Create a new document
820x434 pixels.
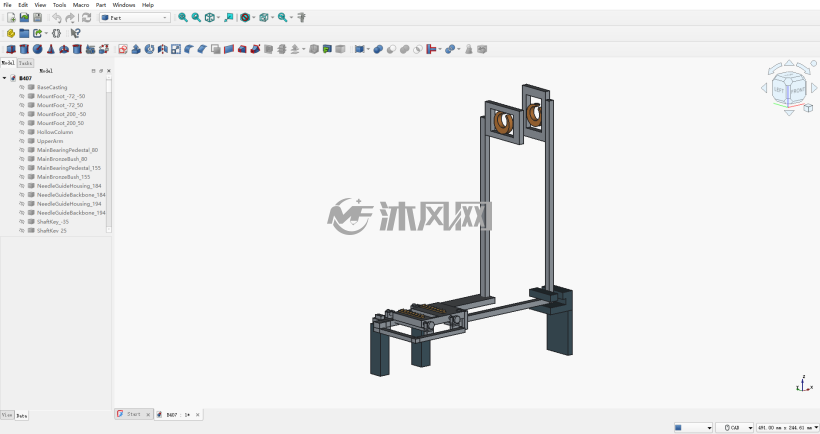[11, 17]
